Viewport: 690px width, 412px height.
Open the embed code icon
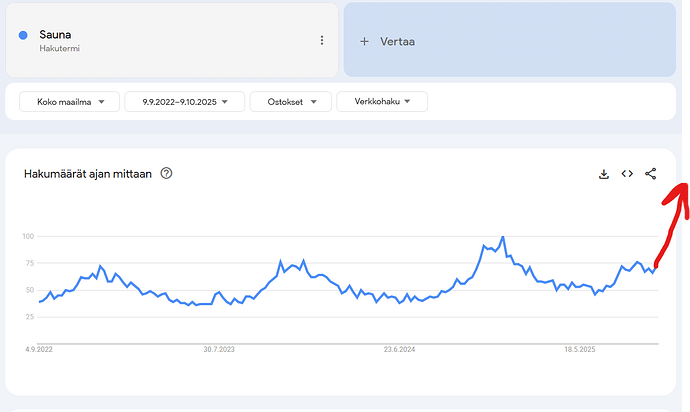627,174
